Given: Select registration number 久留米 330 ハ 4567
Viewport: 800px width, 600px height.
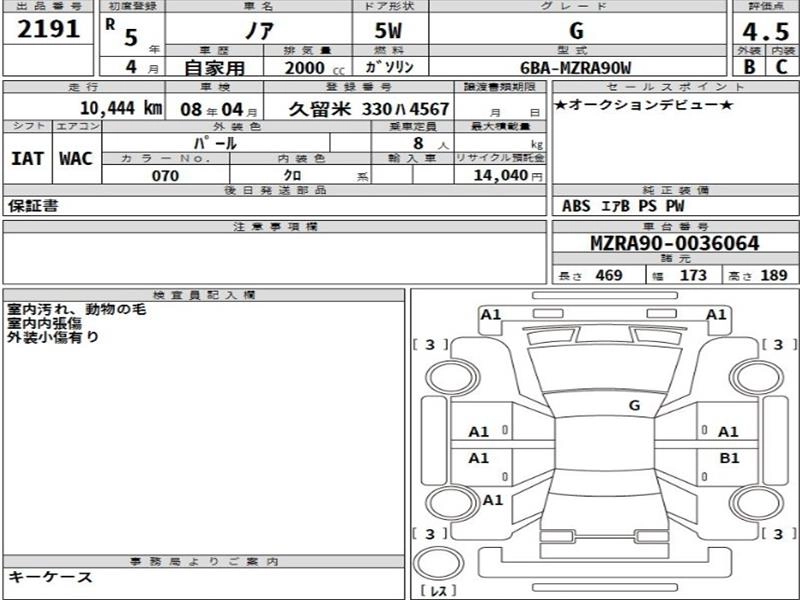Looking at the screenshot, I should pos(368,109).
